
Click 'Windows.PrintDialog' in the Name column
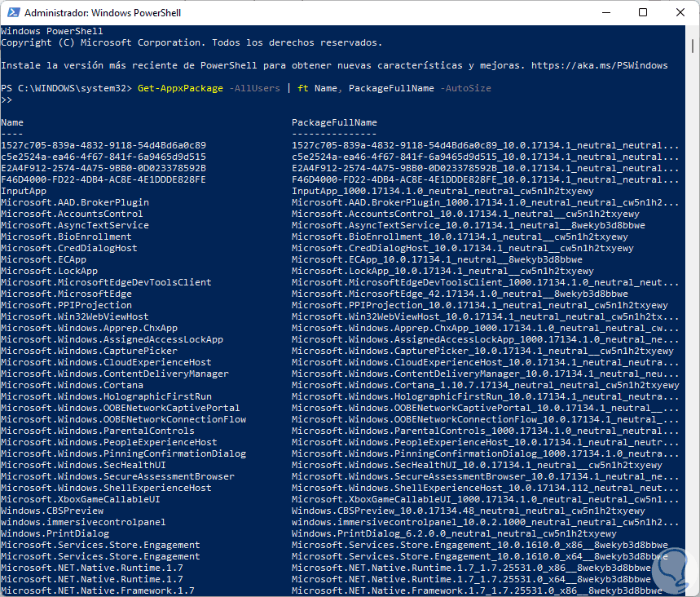click(x=55, y=534)
